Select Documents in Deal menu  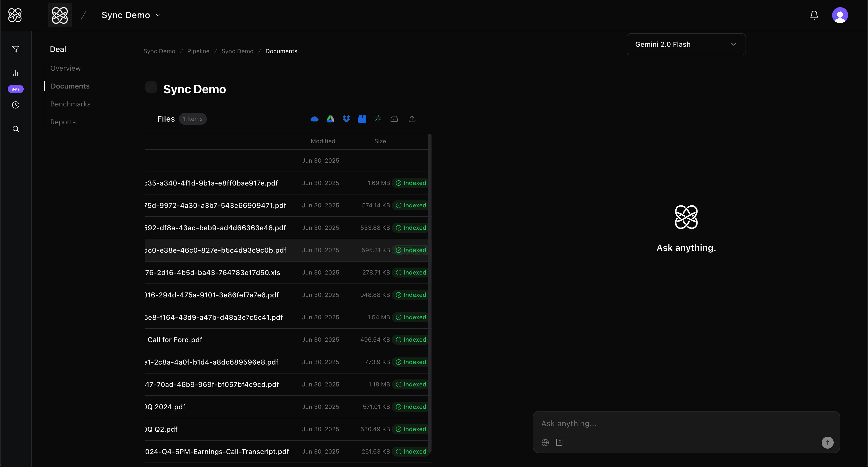(70, 86)
